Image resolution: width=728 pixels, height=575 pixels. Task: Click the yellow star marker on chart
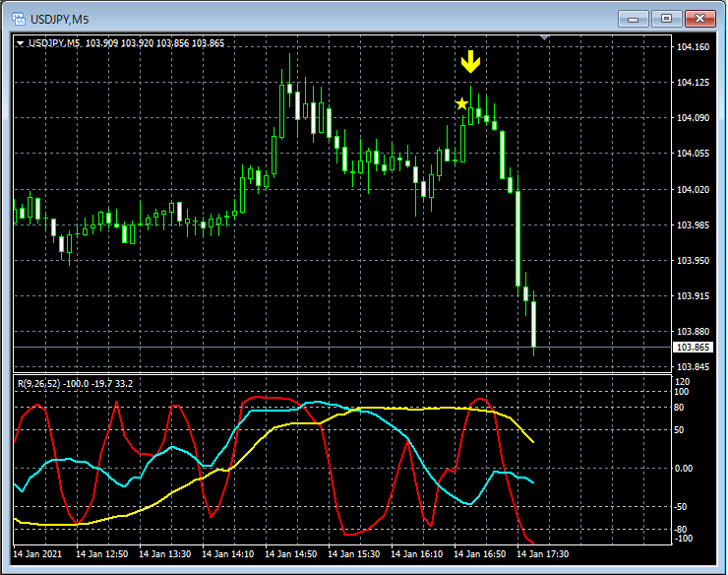(461, 103)
